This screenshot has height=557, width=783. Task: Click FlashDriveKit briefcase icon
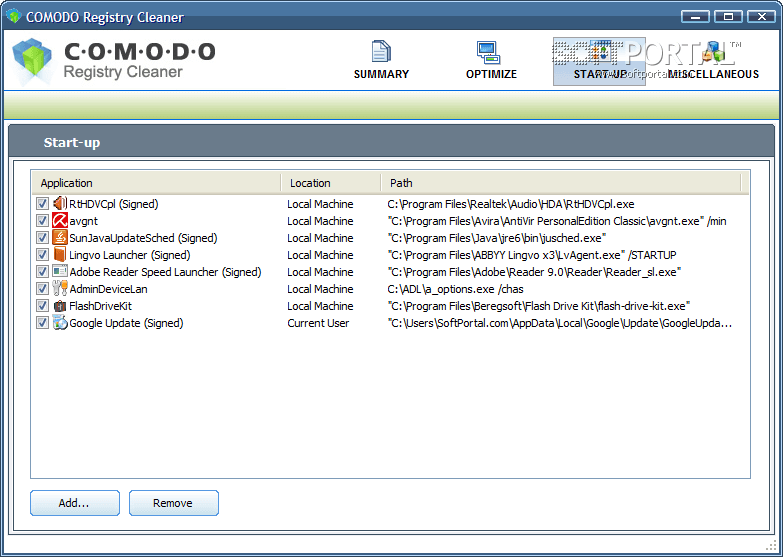59,306
